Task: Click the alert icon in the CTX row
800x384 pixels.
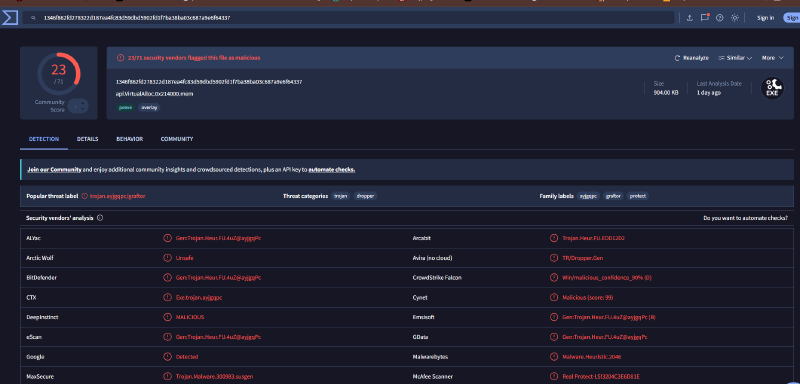Action: [x=167, y=297]
